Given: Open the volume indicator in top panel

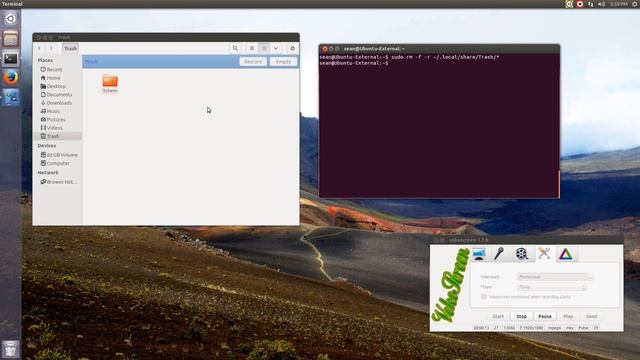Looking at the screenshot, I should 601,4.
